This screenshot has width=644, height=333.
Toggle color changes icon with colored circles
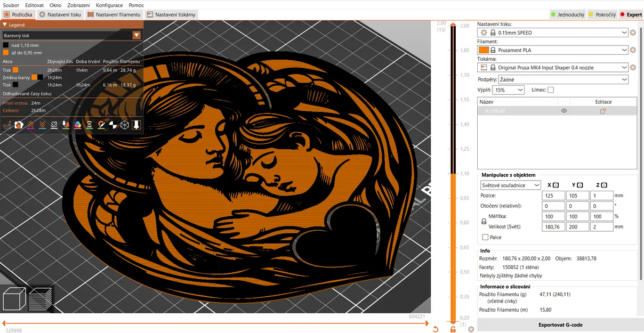pos(77,125)
